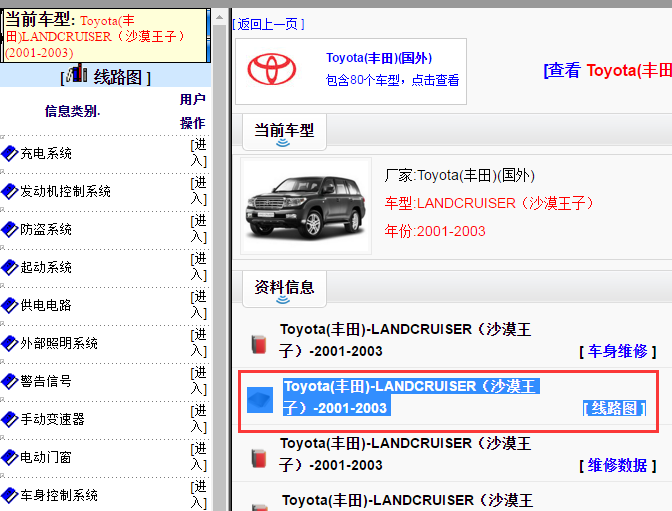Click the 警告信号 category text
The height and width of the screenshot is (511, 672).
pyautogui.click(x=46, y=381)
